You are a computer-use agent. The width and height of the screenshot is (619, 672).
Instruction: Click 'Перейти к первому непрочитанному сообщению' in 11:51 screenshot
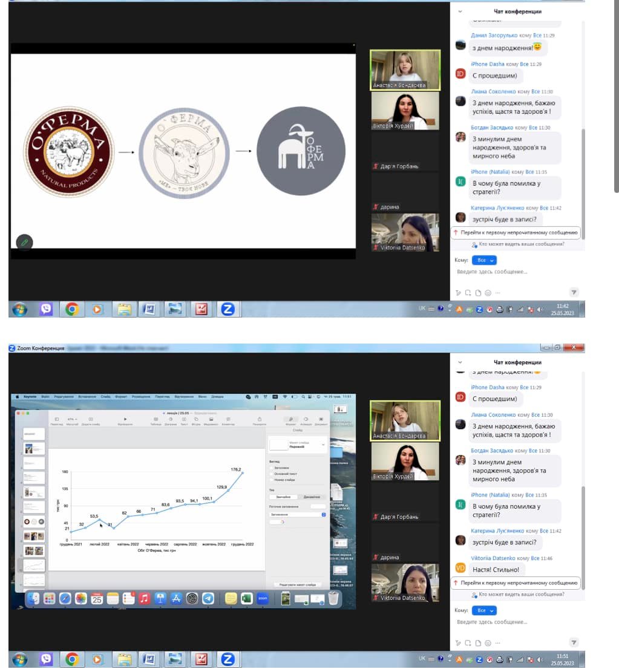coord(516,583)
